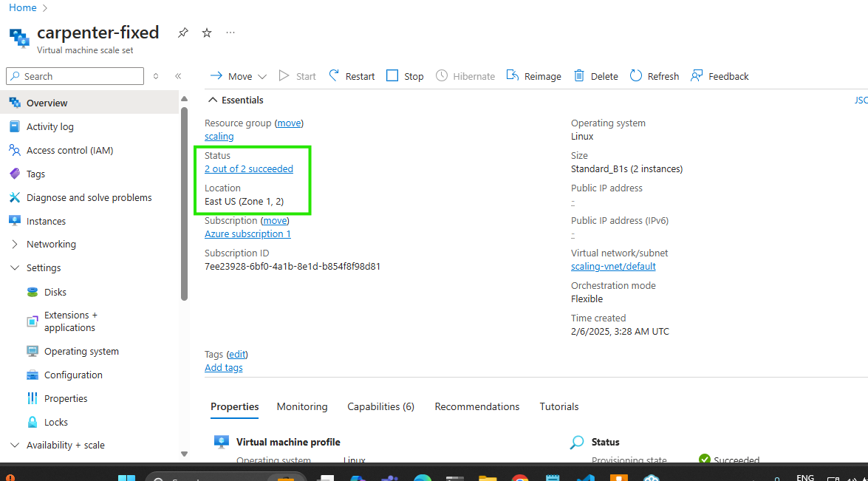
Task: Refresh the overview page
Action: click(x=654, y=76)
